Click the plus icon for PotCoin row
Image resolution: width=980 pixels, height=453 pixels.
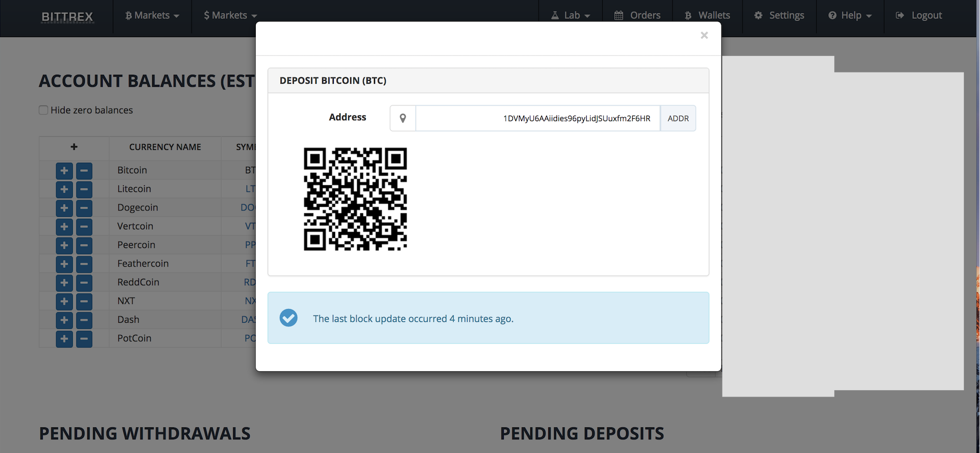(x=64, y=339)
